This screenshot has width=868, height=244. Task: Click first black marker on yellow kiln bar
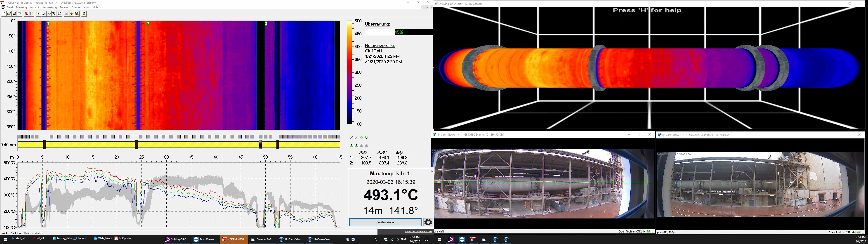(x=45, y=145)
